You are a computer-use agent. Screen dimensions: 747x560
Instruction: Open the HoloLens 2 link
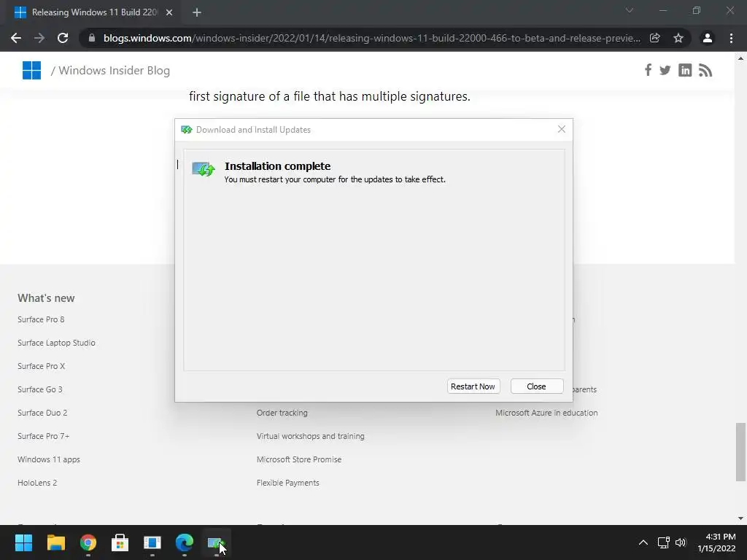click(37, 483)
